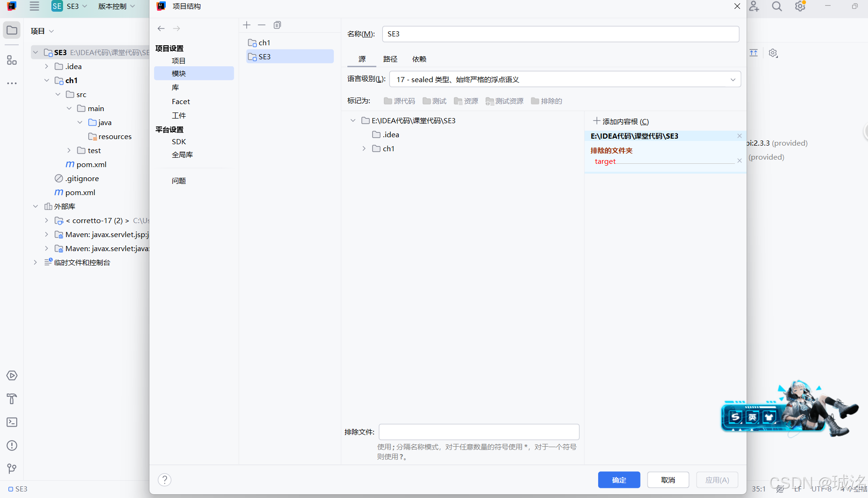Focus the 名称 input field
The height and width of the screenshot is (498, 868).
[x=560, y=34]
